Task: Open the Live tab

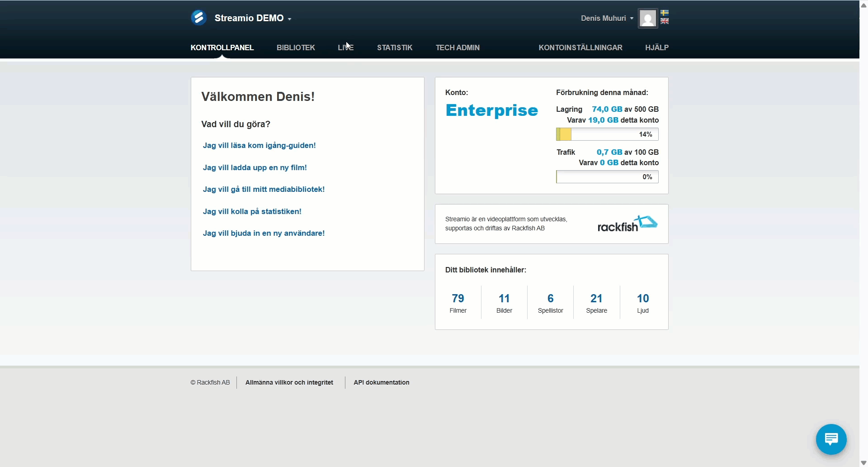Action: click(346, 48)
